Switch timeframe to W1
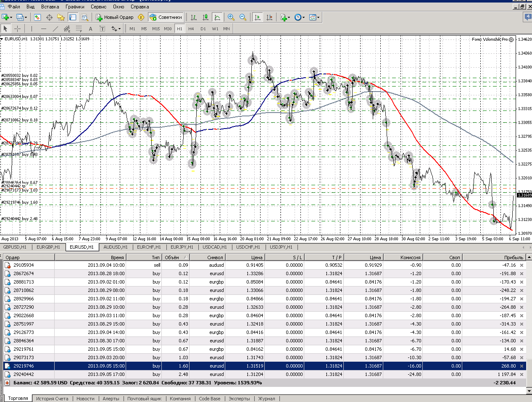 click(x=215, y=29)
